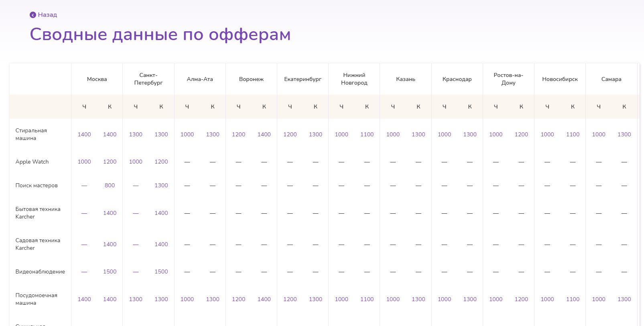Image resolution: width=644 pixels, height=326 pixels.
Task: Select the Алма-Ата column header
Action: (x=200, y=79)
